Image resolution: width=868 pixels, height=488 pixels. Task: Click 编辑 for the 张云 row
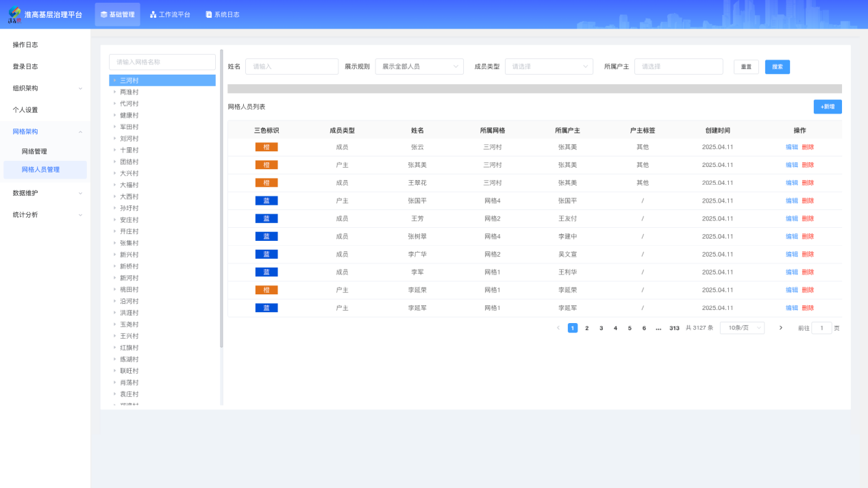(791, 147)
